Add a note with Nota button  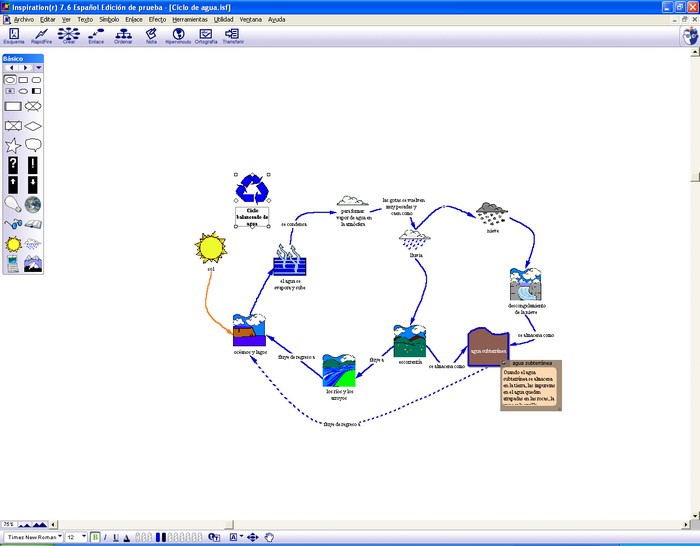[x=151, y=35]
